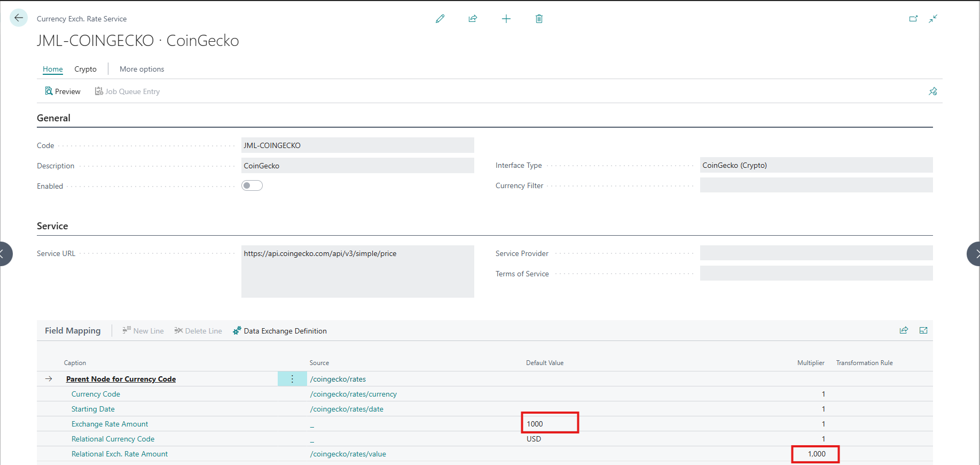Show more options for Parent Node row
Screen dimensions: 980x465
(x=292, y=379)
